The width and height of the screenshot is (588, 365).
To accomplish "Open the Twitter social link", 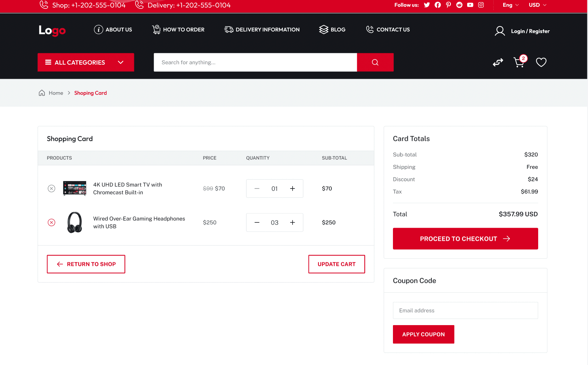I will (427, 5).
